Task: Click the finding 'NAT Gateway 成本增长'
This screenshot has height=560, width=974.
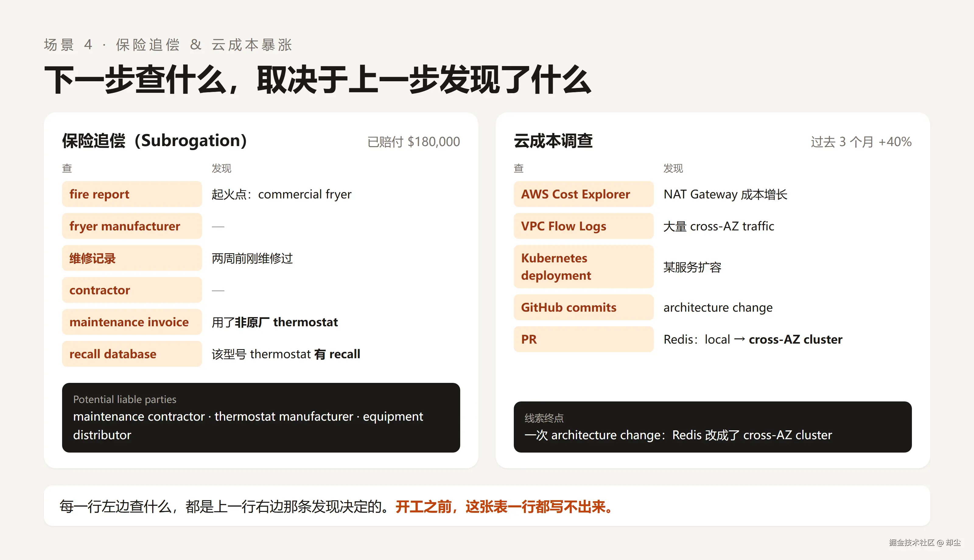Action: click(725, 194)
